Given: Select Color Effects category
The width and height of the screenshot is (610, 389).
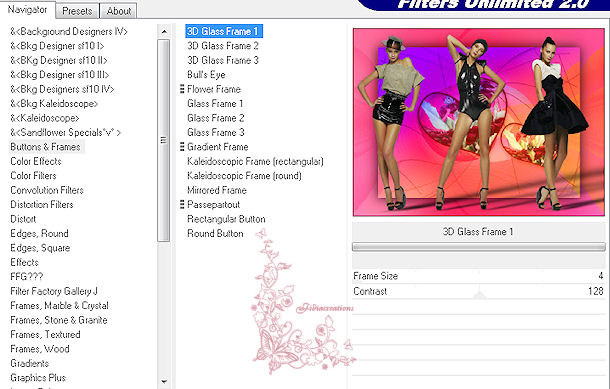Looking at the screenshot, I should click(x=36, y=161).
